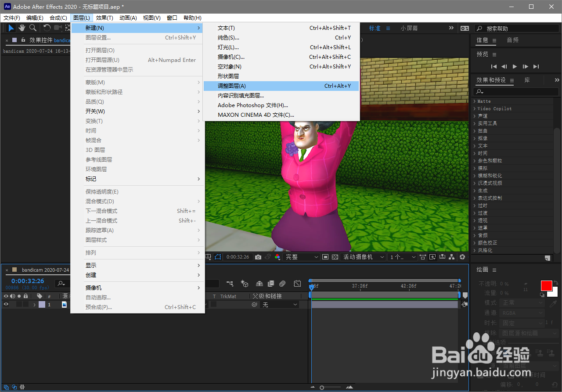Select the 标准 workspace
This screenshot has width=562, height=392.
tap(375, 28)
